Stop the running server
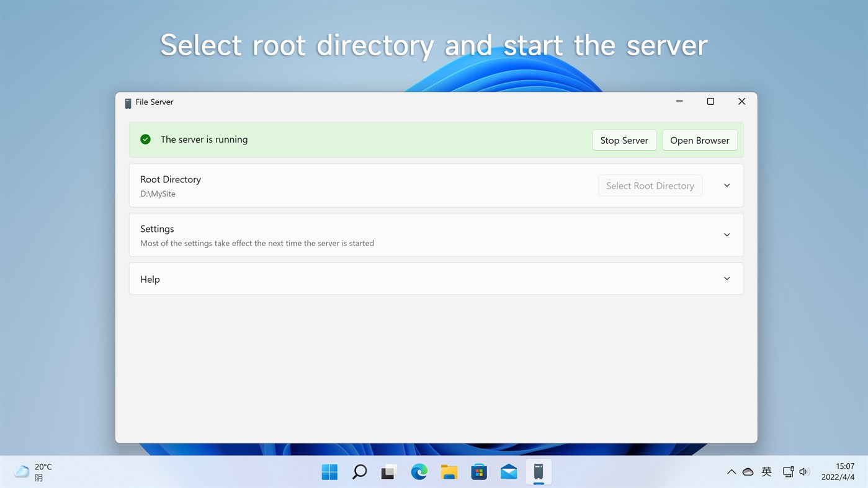 624,140
